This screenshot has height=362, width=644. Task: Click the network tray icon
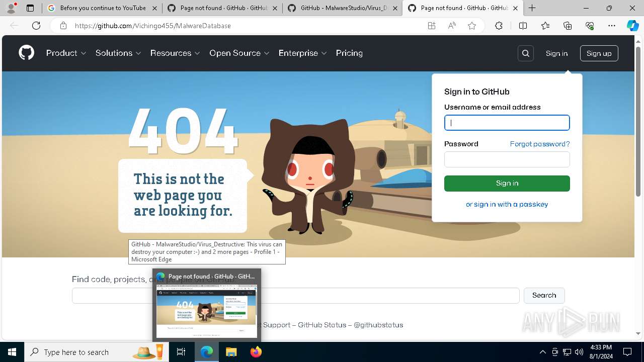(567, 352)
